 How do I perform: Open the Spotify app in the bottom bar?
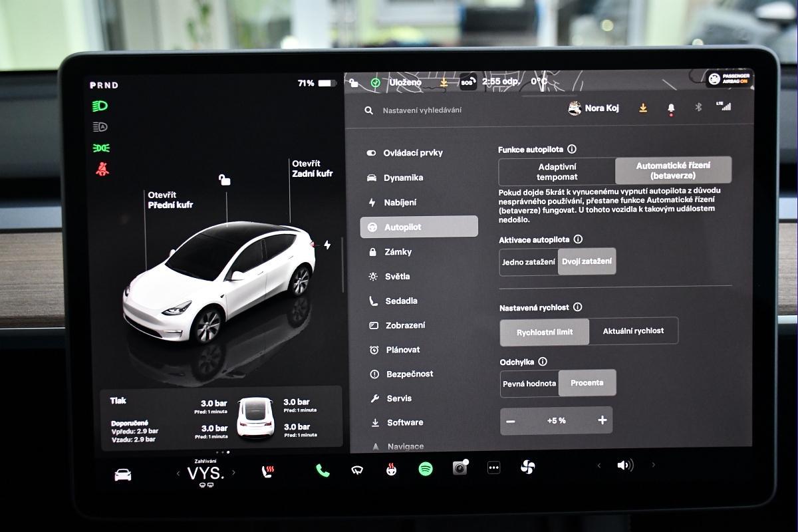[x=426, y=469]
